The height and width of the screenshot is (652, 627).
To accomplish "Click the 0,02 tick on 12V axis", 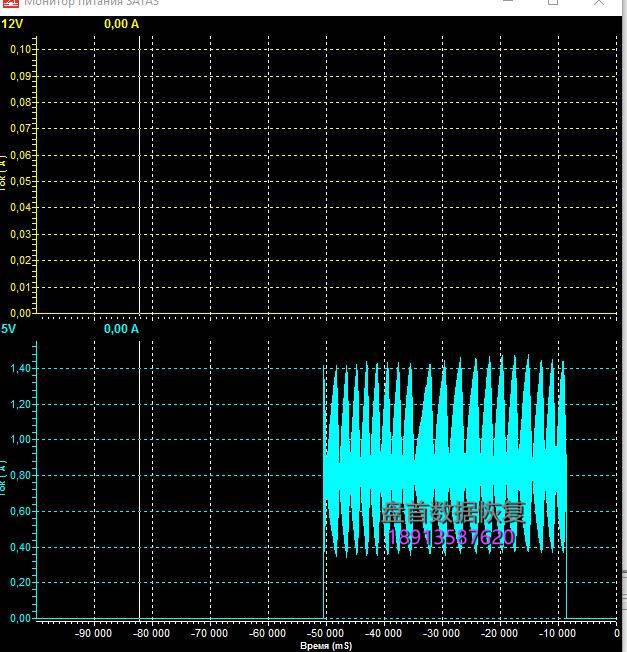I will [21, 260].
